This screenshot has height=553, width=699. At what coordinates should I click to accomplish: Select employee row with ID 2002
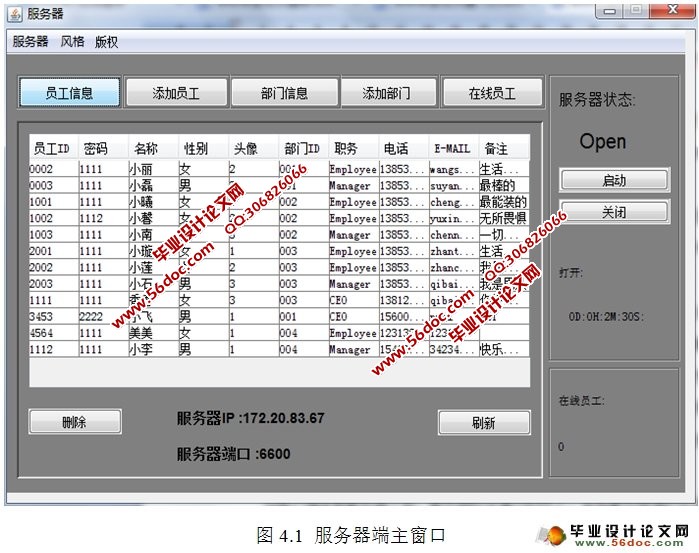280,268
